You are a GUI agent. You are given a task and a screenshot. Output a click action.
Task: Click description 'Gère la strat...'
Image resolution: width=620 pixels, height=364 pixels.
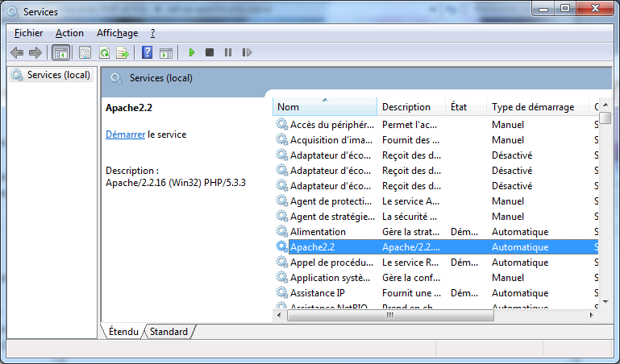[x=410, y=231]
